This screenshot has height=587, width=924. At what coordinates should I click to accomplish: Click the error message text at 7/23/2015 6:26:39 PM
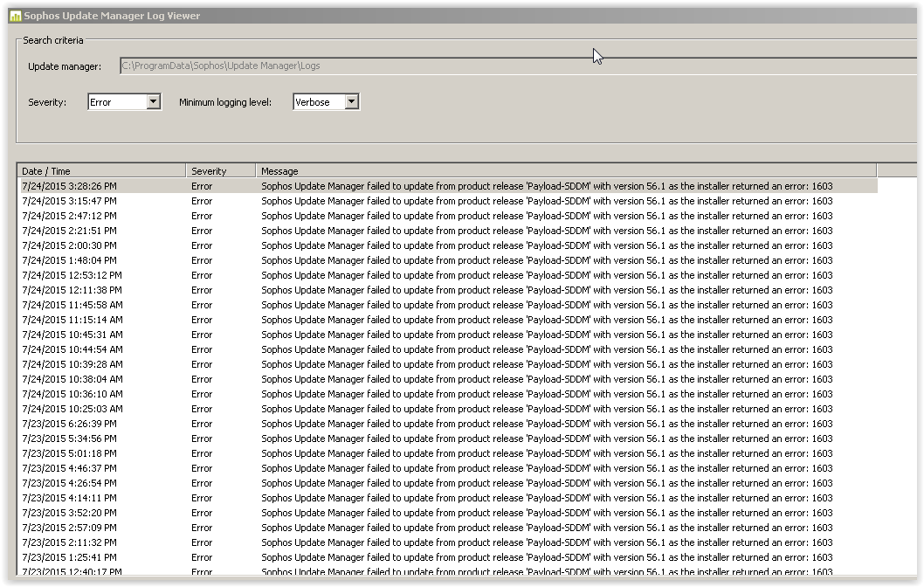(547, 424)
